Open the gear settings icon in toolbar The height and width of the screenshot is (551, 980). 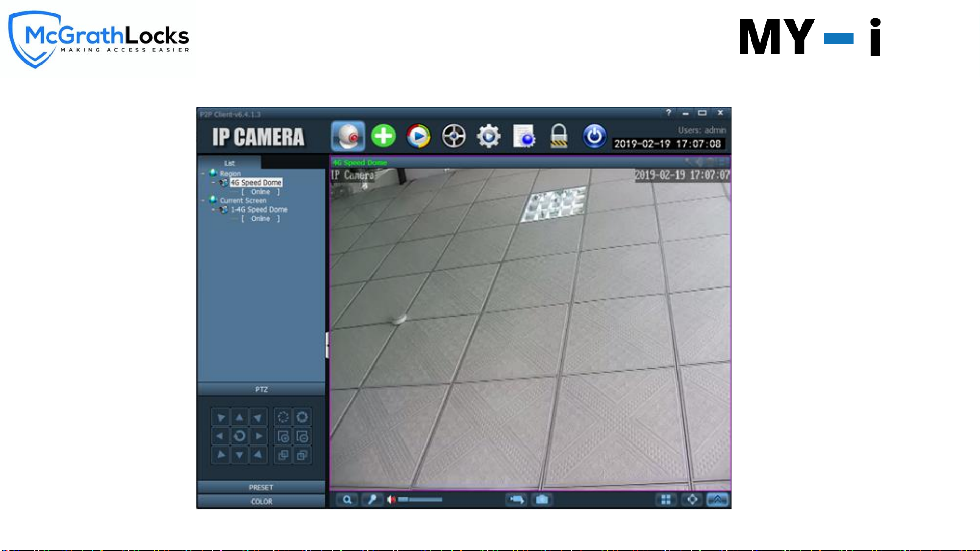pos(489,136)
